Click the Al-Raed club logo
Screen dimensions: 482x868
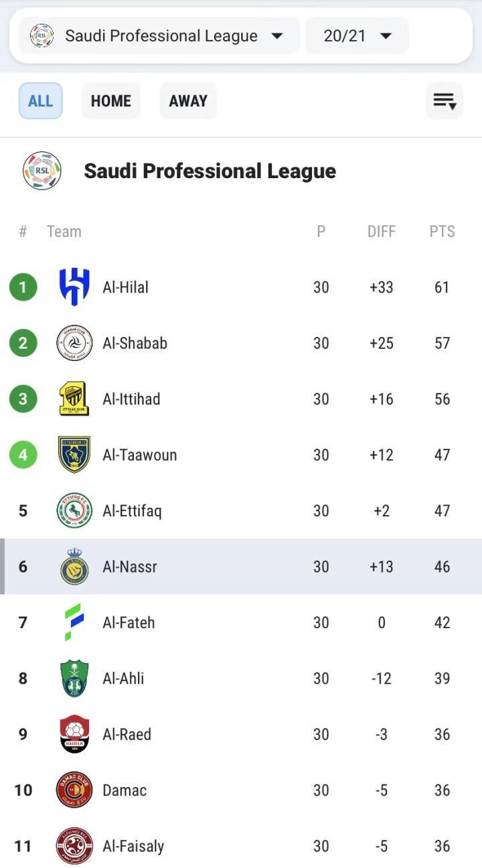coord(74,734)
